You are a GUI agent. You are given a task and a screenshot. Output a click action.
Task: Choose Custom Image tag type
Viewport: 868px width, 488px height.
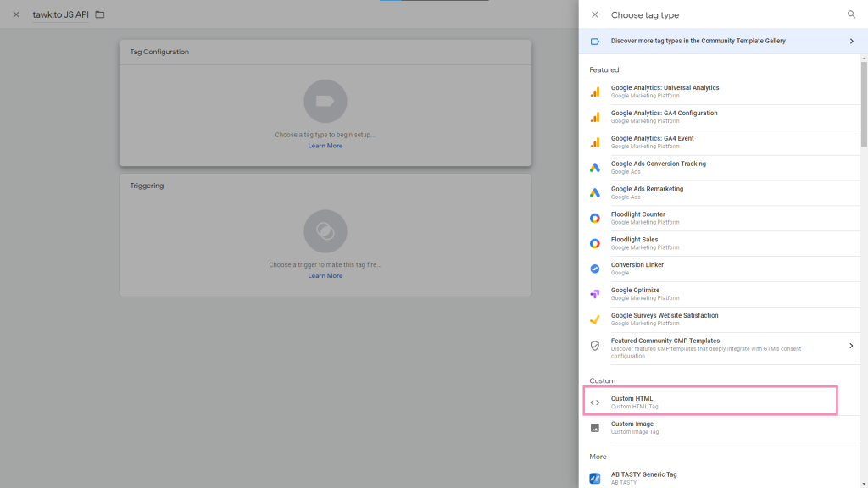click(723, 428)
